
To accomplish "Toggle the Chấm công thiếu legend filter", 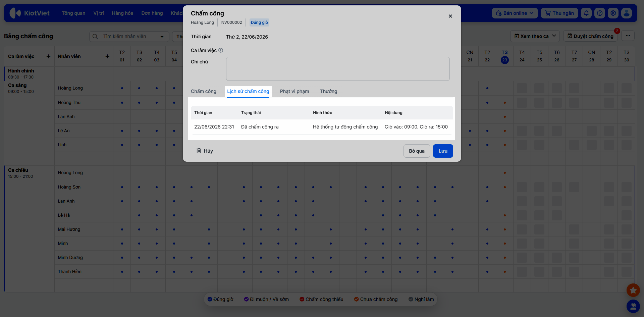I will tap(321, 299).
